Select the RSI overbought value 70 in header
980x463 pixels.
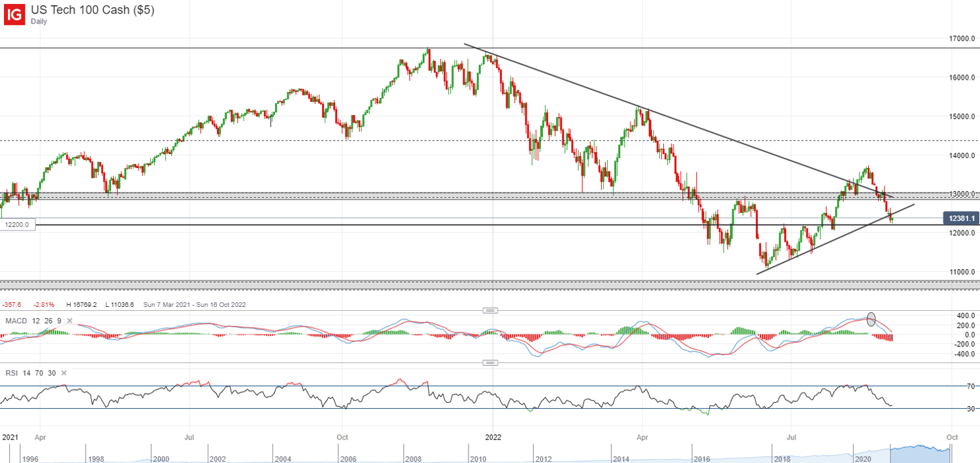39,373
